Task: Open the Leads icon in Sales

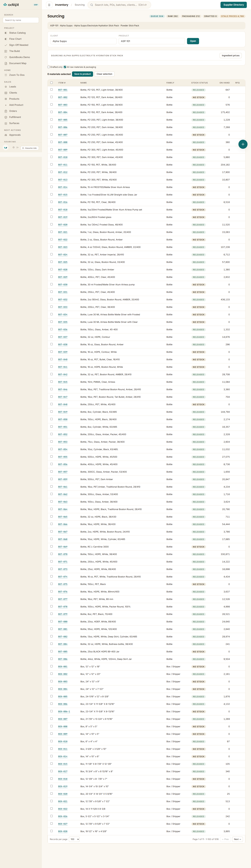Action: click(6, 87)
